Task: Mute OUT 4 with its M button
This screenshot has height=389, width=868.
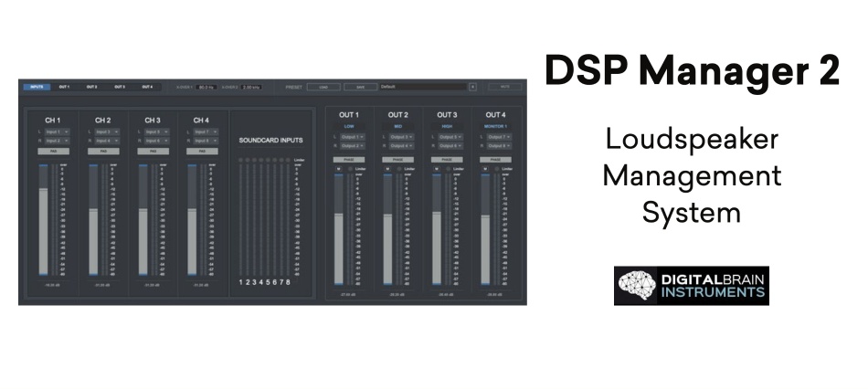Action: click(x=485, y=169)
